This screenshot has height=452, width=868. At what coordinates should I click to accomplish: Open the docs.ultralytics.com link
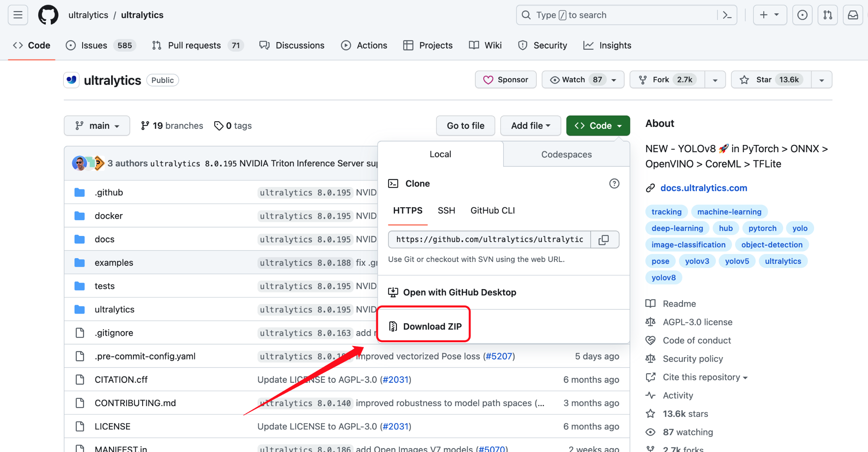pos(704,188)
